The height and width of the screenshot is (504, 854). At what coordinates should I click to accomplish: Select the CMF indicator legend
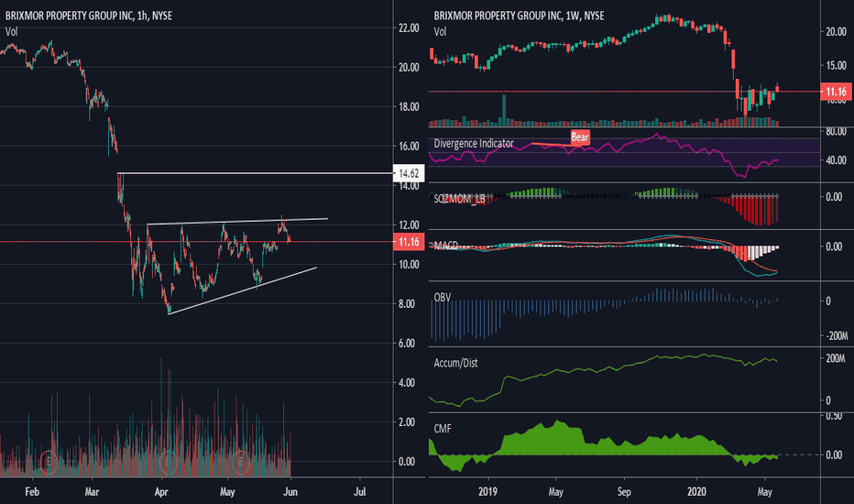(x=443, y=429)
